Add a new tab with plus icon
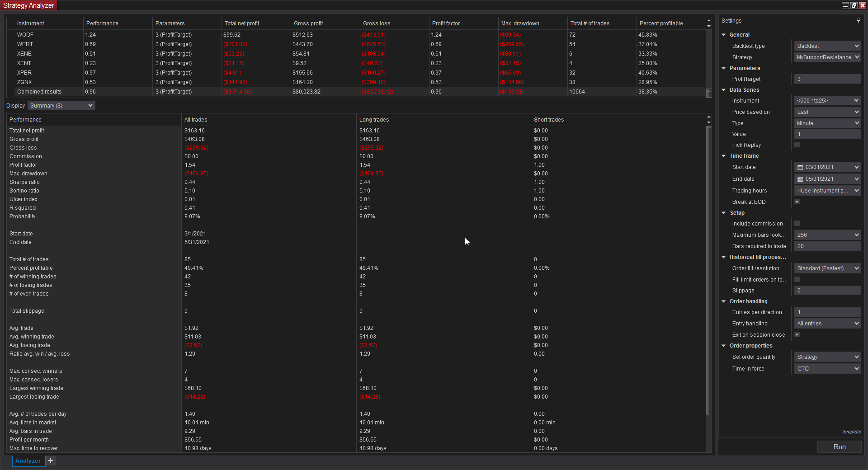The height and width of the screenshot is (470, 868). [x=51, y=461]
